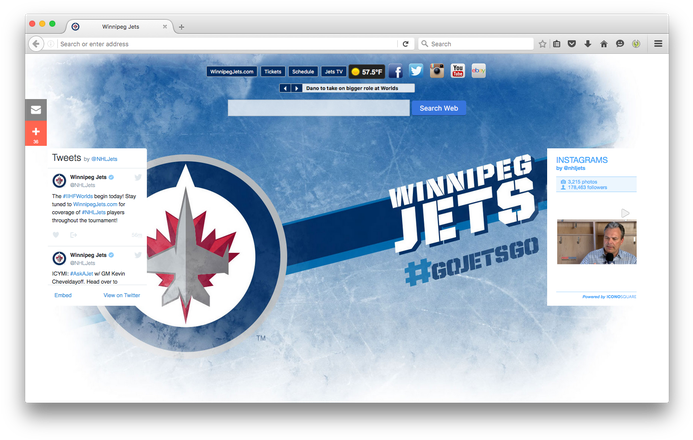This screenshot has width=693, height=440.
Task: Open the downloads arrow icon
Action: point(587,44)
